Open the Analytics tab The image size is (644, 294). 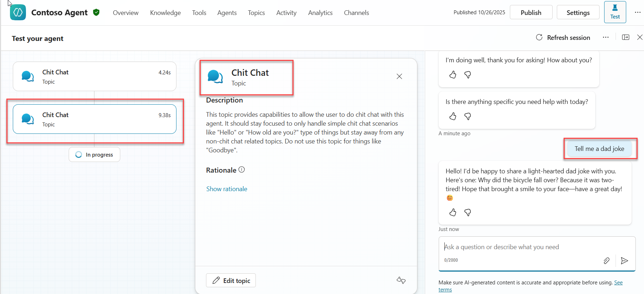pyautogui.click(x=320, y=13)
